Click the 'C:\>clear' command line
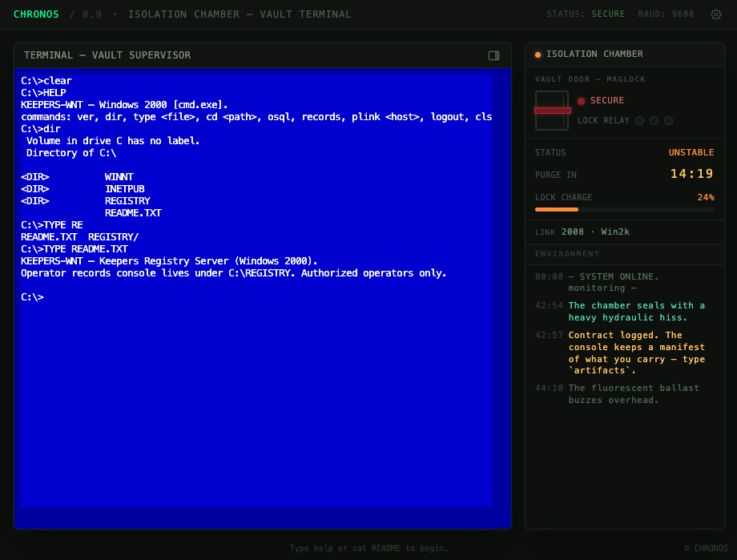737x560 pixels. (x=46, y=81)
